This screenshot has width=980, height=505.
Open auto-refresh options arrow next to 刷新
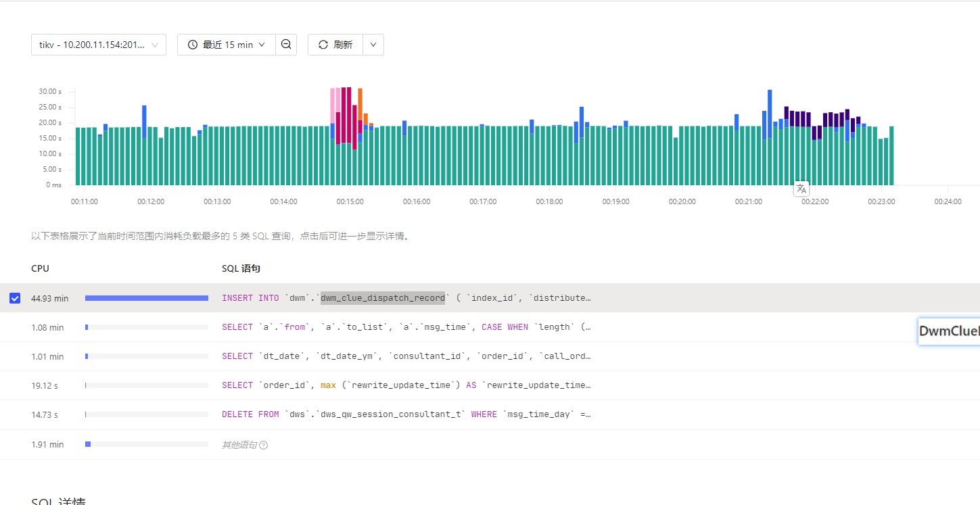(x=373, y=45)
